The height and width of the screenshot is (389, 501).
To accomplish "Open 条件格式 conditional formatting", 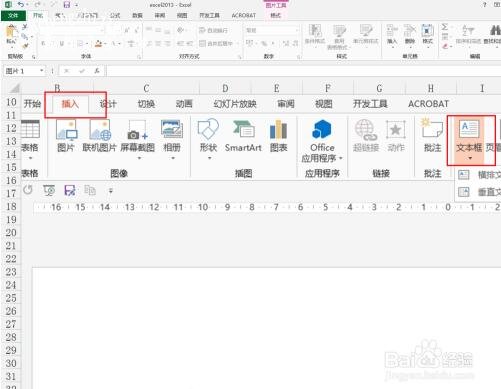I will (315, 35).
